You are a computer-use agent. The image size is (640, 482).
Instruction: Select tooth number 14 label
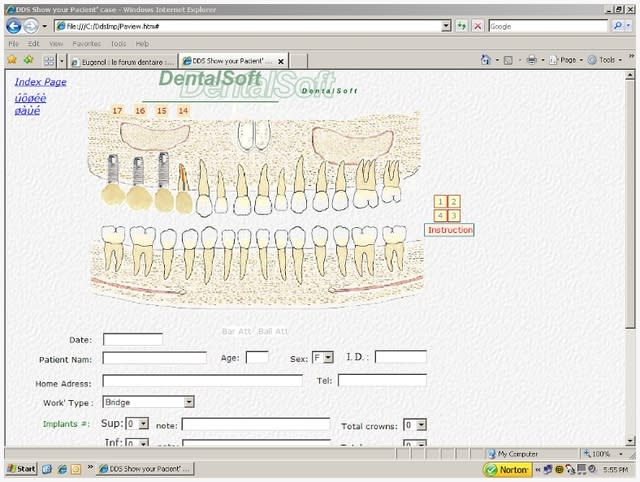point(183,110)
